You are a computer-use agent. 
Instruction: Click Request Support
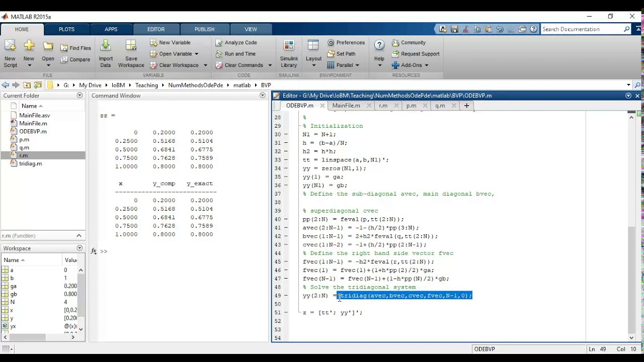click(x=416, y=54)
